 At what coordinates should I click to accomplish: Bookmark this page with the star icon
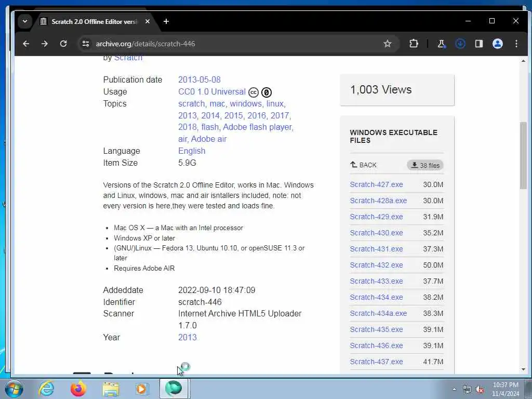coord(388,44)
